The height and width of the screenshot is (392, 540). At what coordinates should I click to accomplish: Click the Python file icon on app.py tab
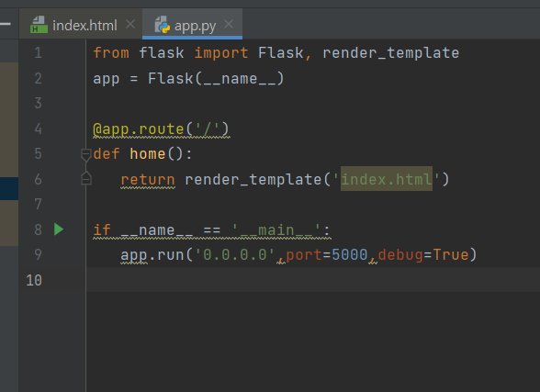pyautogui.click(x=163, y=25)
